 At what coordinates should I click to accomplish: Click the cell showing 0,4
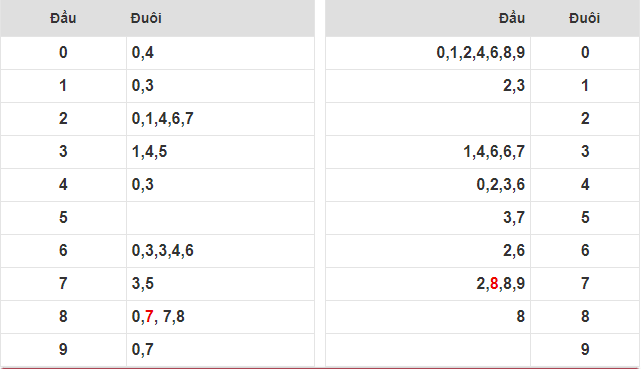[220, 53]
